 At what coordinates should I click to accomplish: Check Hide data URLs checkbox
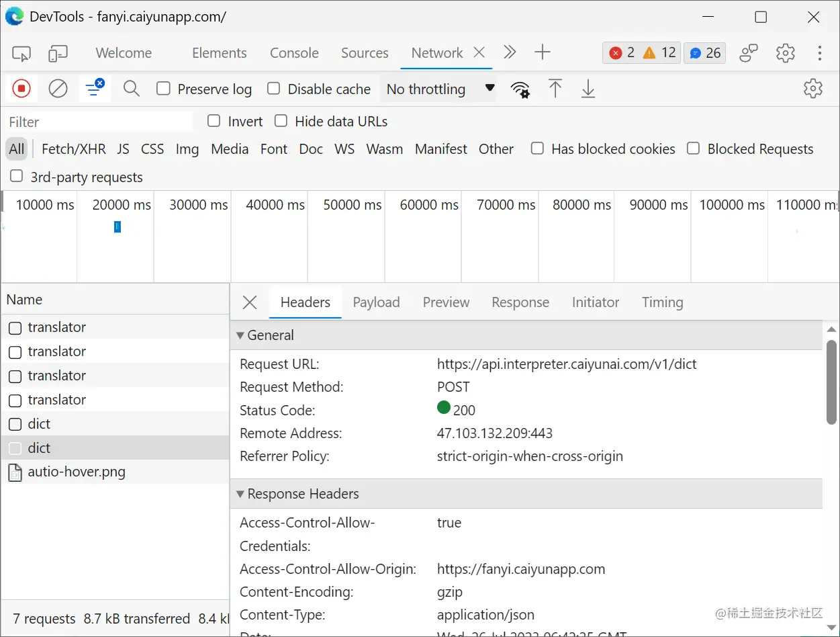click(x=281, y=121)
